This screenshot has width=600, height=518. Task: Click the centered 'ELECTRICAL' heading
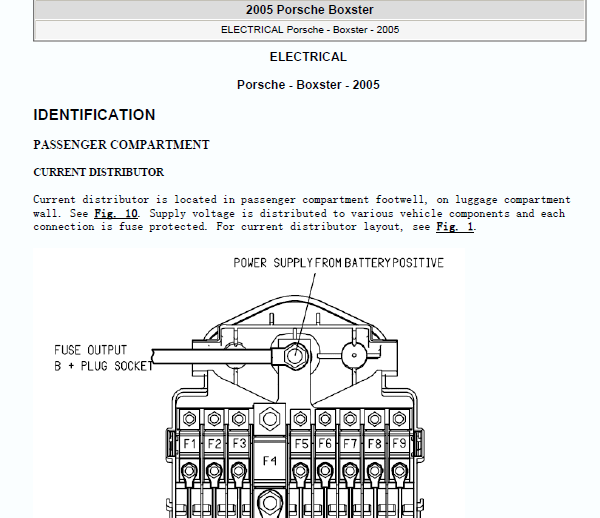(308, 57)
